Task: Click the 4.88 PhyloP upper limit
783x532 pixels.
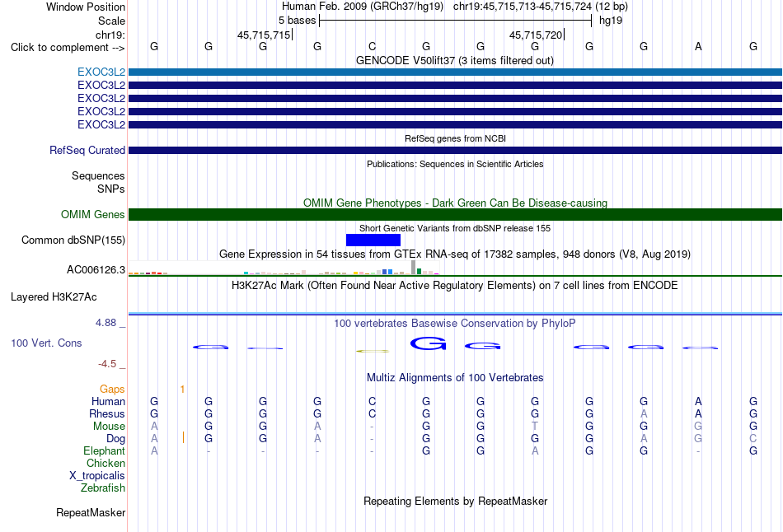Action: (x=105, y=323)
